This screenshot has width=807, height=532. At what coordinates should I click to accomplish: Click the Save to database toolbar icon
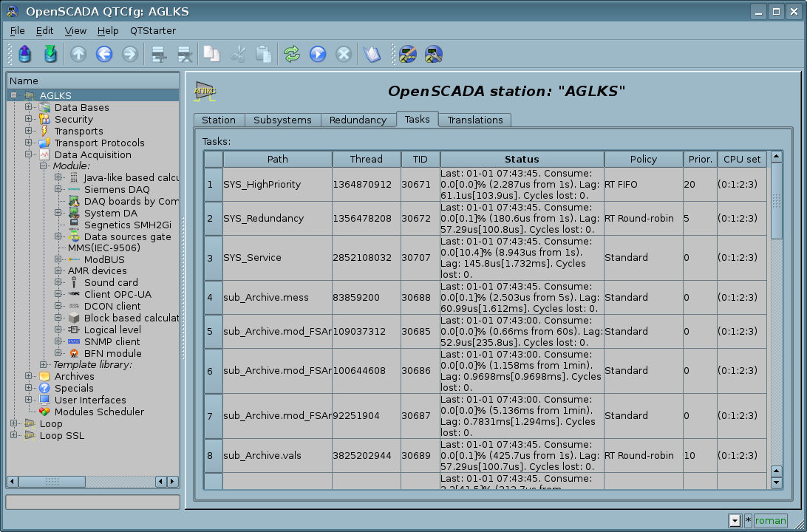click(x=50, y=53)
